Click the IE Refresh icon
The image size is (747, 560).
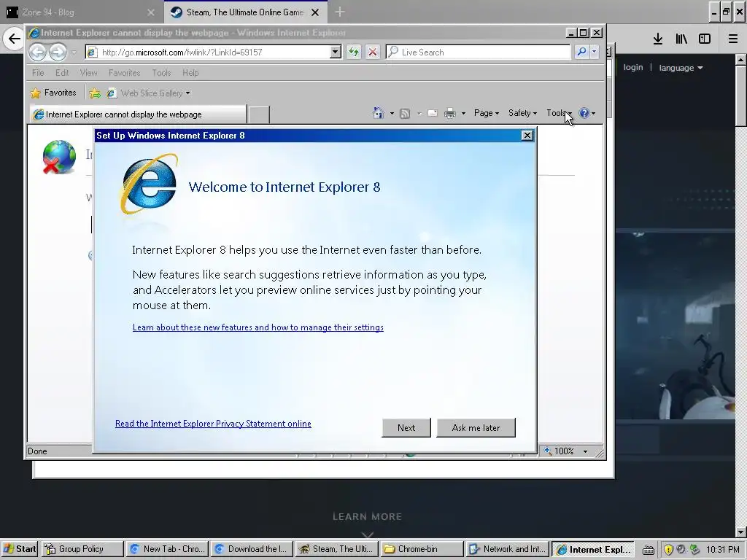354,52
